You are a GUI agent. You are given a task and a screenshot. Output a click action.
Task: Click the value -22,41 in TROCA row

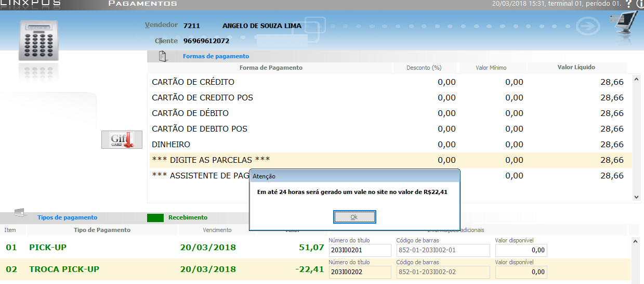pyautogui.click(x=309, y=269)
